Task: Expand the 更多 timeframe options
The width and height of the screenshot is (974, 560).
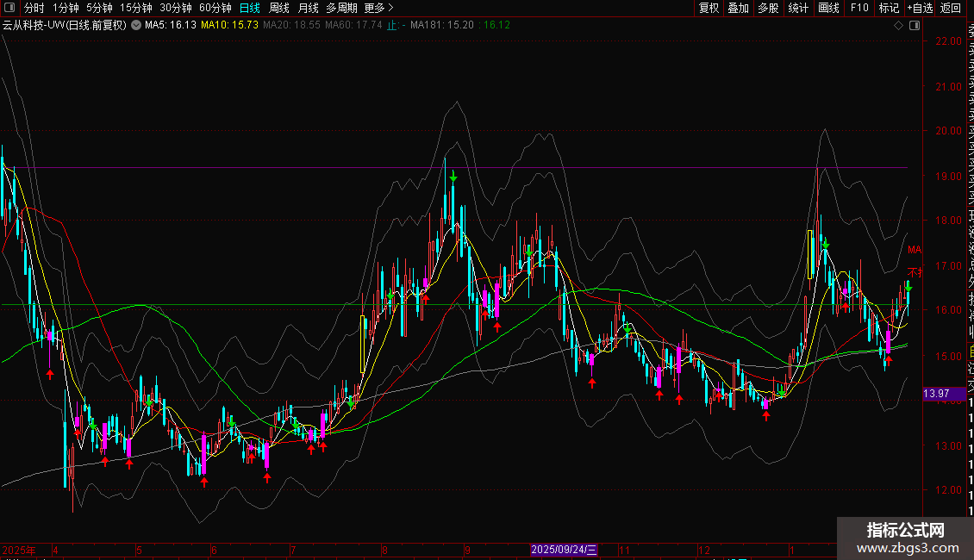Action: pyautogui.click(x=378, y=8)
